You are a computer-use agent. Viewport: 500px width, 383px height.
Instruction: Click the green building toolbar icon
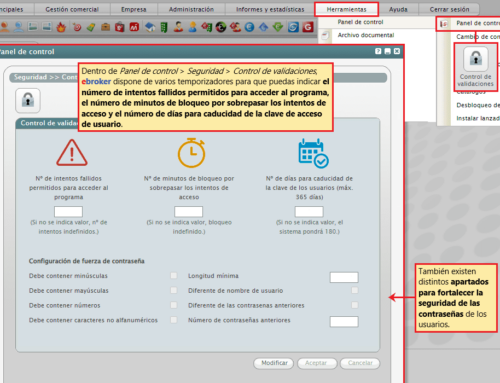[x=164, y=27]
